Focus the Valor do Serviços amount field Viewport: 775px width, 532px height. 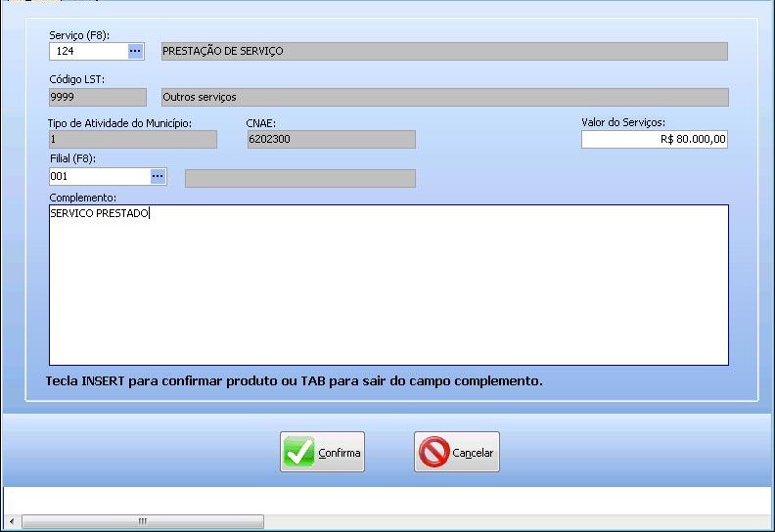654,140
